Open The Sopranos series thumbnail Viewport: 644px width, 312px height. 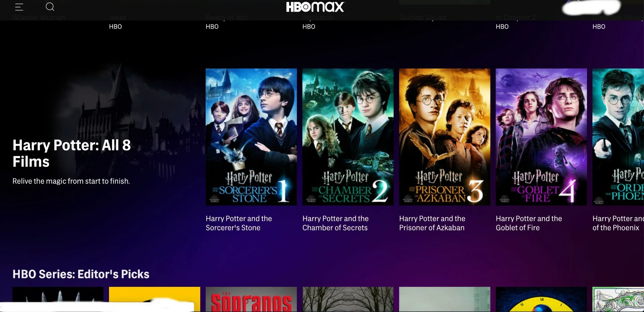click(x=251, y=299)
